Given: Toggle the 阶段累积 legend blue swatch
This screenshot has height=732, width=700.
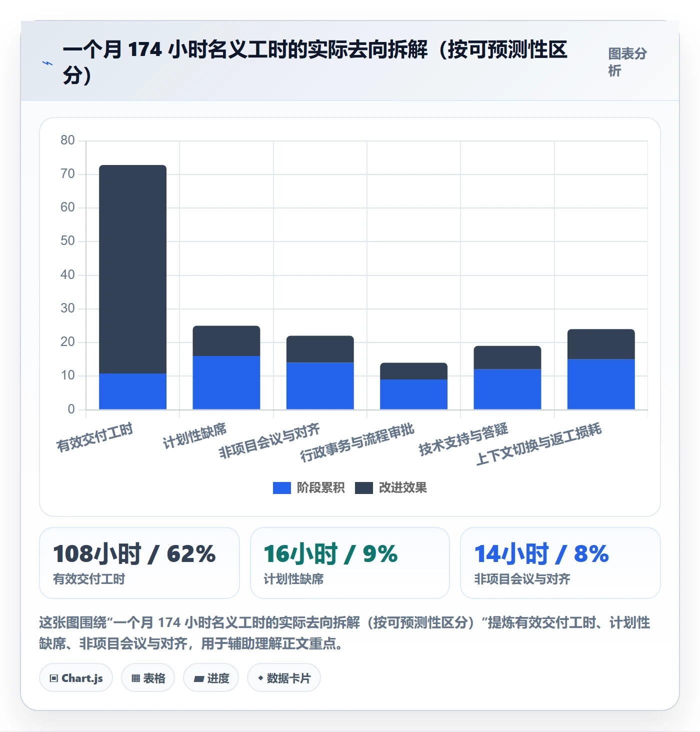Looking at the screenshot, I should (281, 488).
